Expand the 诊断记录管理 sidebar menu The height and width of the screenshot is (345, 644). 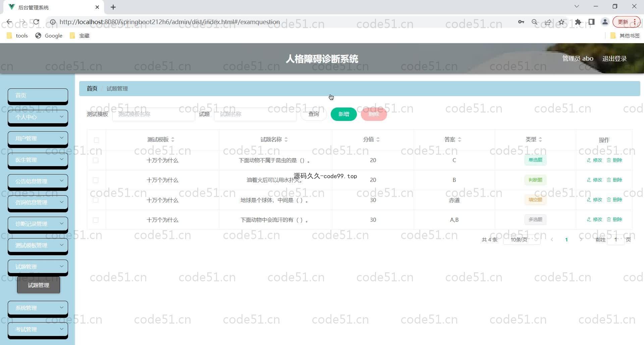pos(38,224)
